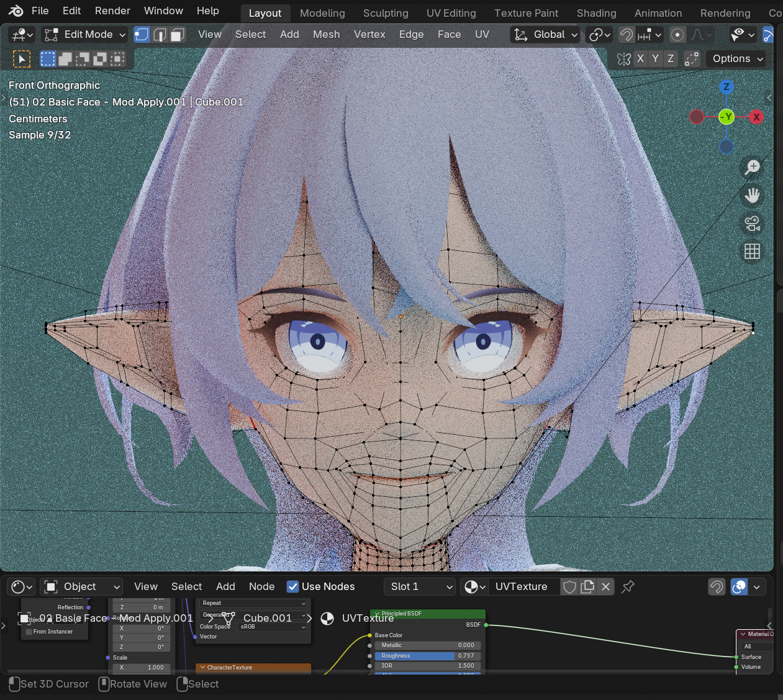This screenshot has width=783, height=700.
Task: Browse materials with sphere icon
Action: click(475, 587)
